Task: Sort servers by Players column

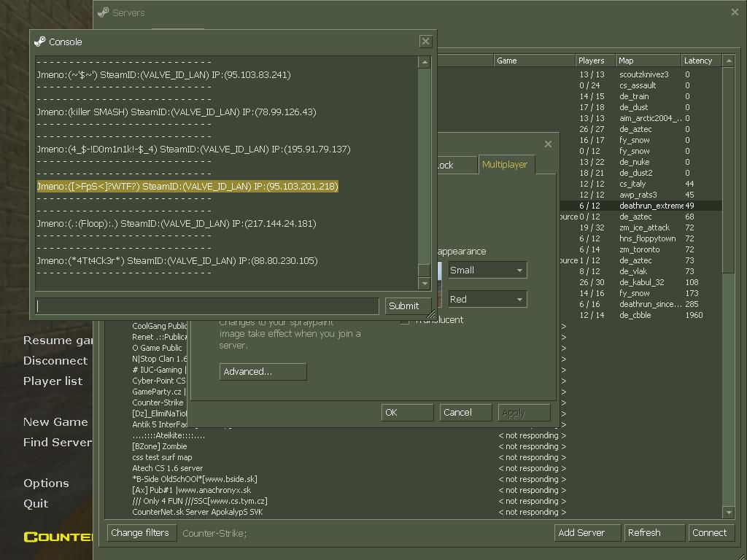Action: coord(595,61)
